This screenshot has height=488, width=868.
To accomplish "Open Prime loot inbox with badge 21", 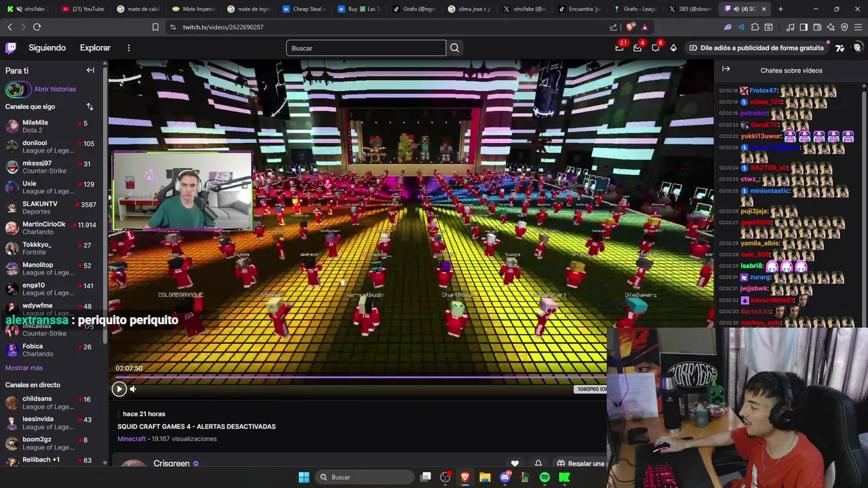I will pos(619,47).
